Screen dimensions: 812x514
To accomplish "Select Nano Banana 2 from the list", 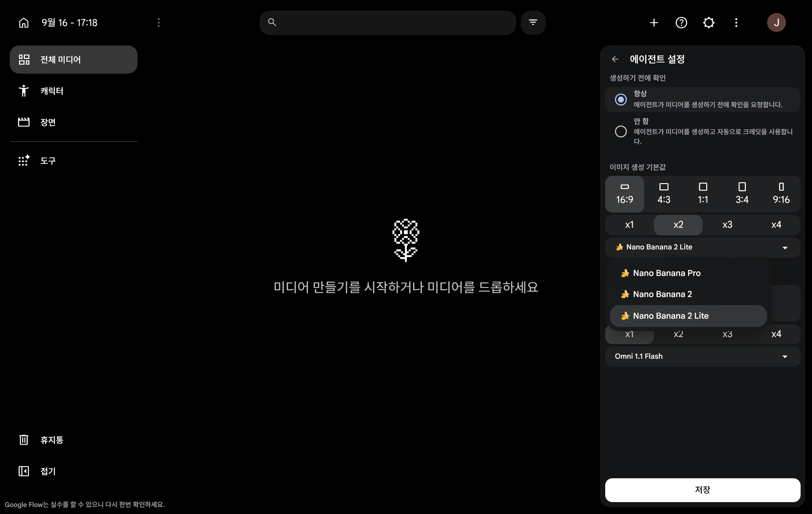I will pyautogui.click(x=688, y=294).
